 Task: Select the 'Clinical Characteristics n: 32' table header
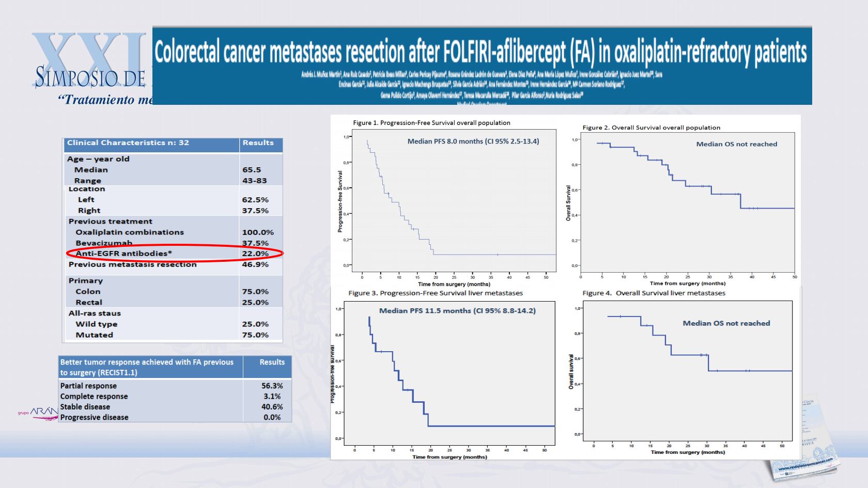tap(128, 143)
